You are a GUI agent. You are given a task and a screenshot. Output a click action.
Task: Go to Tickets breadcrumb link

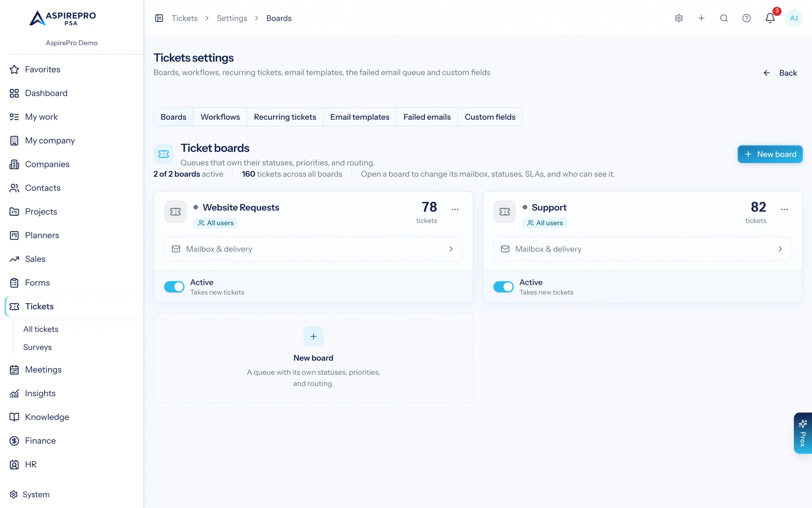[x=185, y=18]
